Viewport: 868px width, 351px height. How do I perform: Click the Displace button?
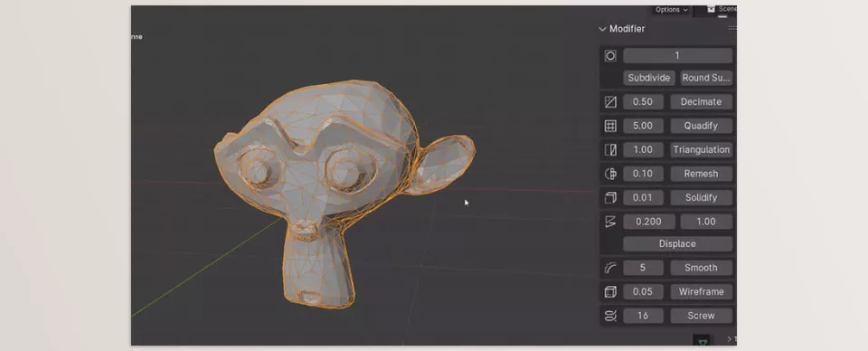tap(677, 244)
